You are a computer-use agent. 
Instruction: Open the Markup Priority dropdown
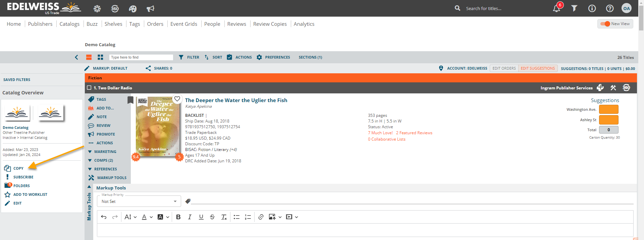coord(139,201)
